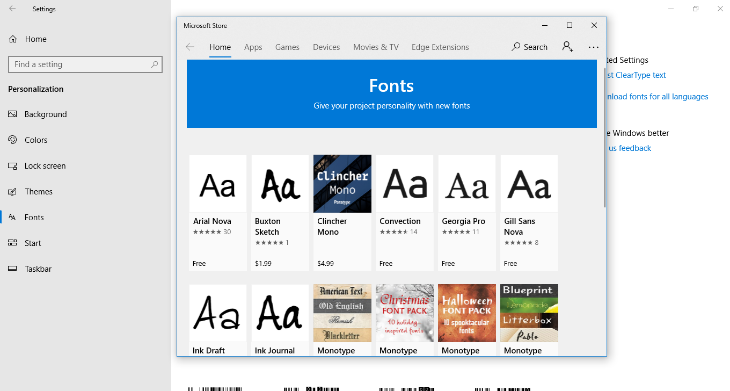The width and height of the screenshot is (730, 391).
Task: Select Colors in Personalization sidebar
Action: (36, 140)
